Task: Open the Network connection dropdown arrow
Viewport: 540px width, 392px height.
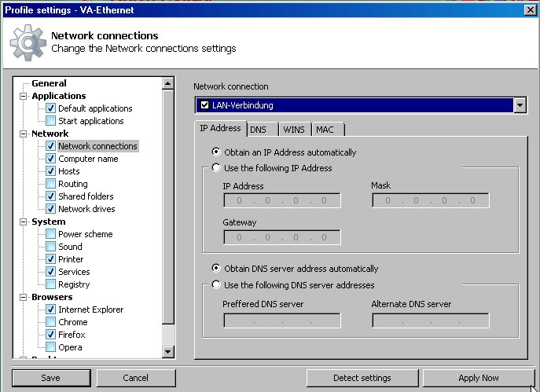Action: (520, 105)
